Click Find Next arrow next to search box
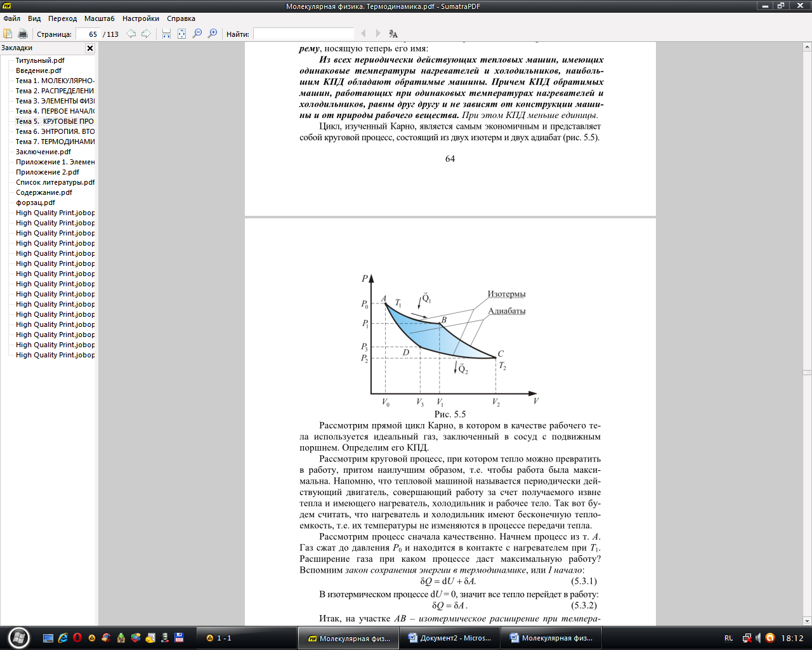Viewport: 812px width, 650px height. pos(378,34)
